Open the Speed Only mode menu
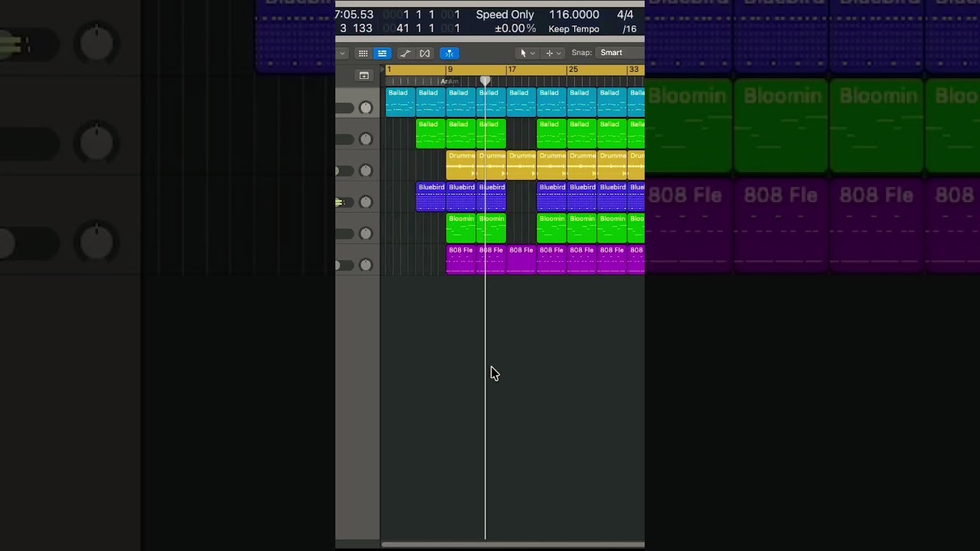 (x=505, y=15)
